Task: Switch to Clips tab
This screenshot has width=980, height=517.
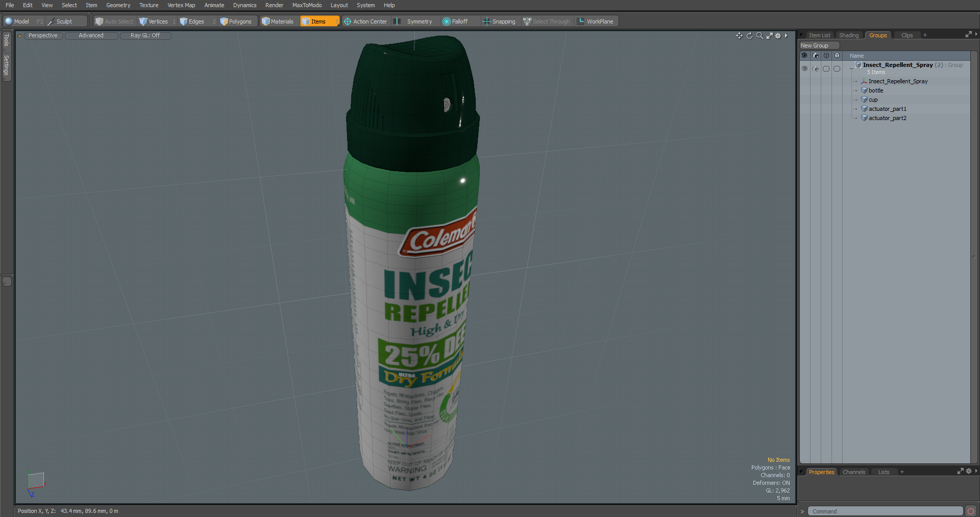Action: 907,35
